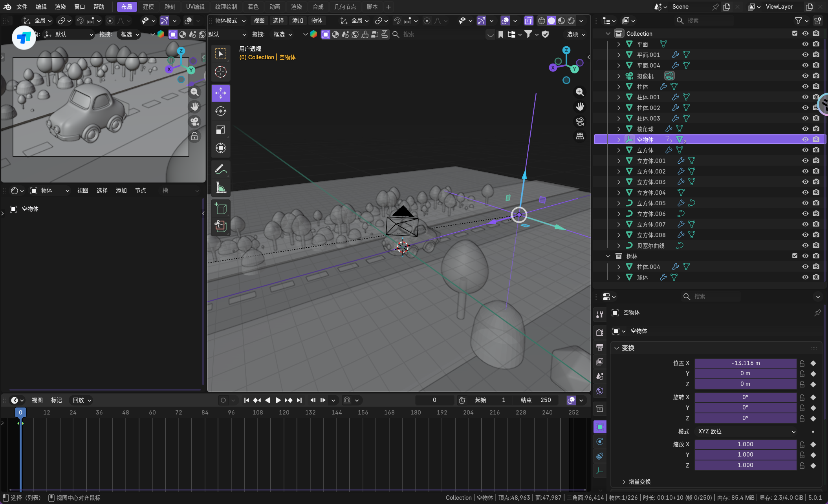Select the Scale tool icon
Viewport: 828px width, 504px height.
[x=220, y=130]
